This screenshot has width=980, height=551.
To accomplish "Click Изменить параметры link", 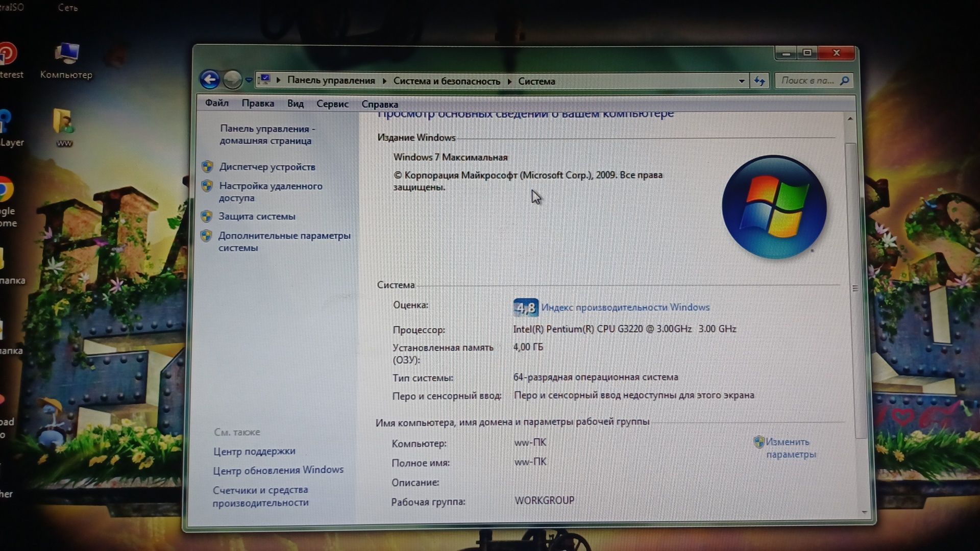I will pos(791,448).
